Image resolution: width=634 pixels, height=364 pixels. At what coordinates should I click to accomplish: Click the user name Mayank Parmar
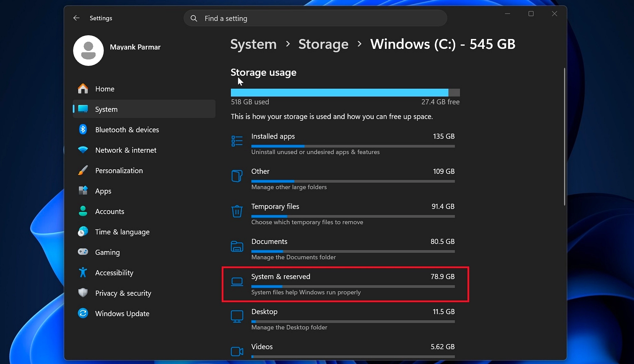(x=135, y=47)
